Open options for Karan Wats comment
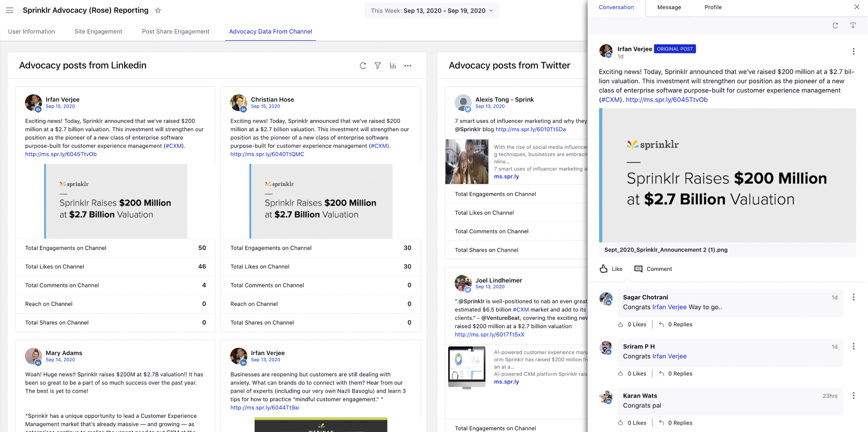Screen dimensions: 868x432 point(853,396)
